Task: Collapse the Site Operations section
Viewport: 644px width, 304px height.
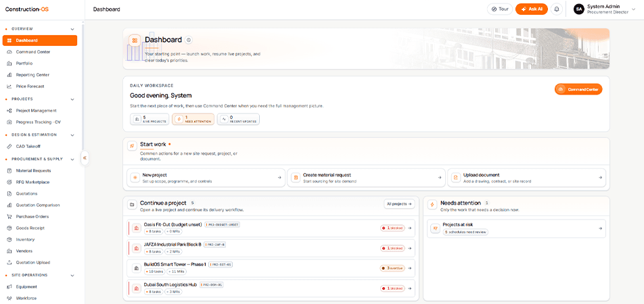Action: point(72,275)
